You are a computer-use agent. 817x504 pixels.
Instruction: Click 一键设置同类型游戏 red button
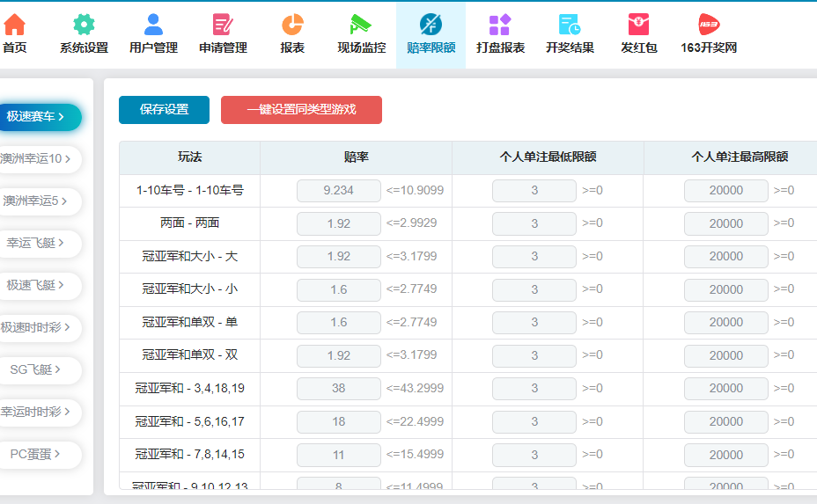click(x=301, y=110)
